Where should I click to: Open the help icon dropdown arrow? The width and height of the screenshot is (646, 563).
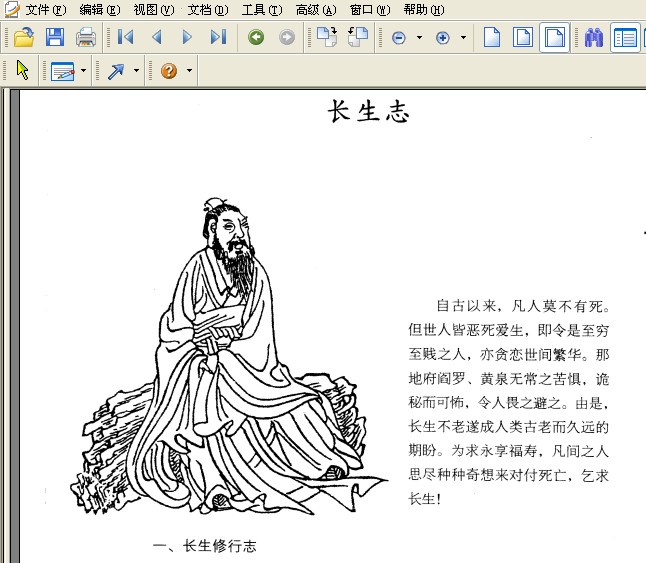tap(190, 70)
